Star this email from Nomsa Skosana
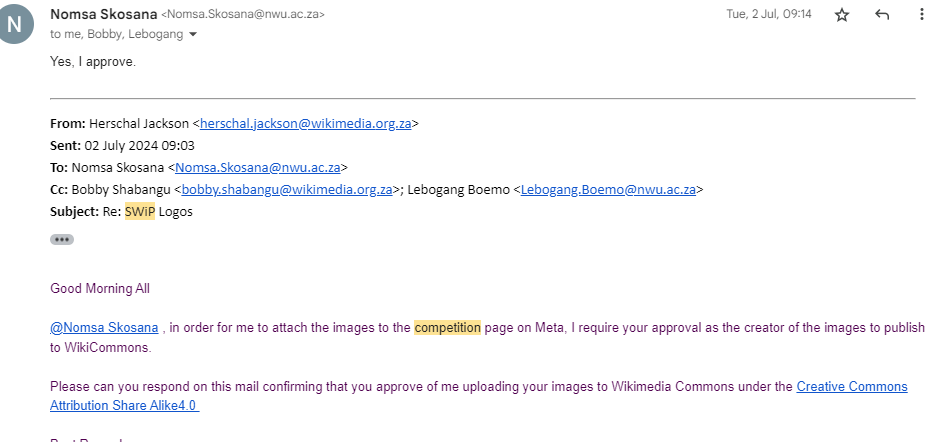 [842, 15]
